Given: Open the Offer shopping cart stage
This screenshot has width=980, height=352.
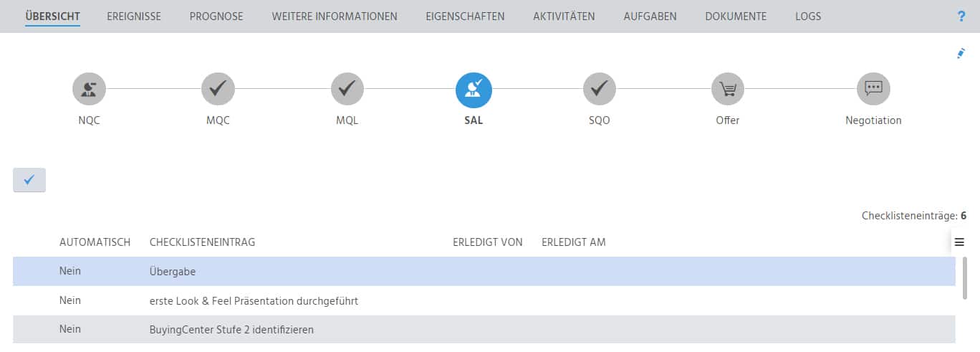Looking at the screenshot, I should pyautogui.click(x=728, y=89).
